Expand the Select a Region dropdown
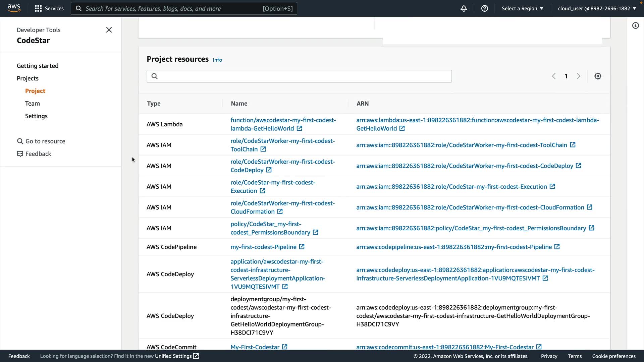Image resolution: width=644 pixels, height=362 pixels. click(x=522, y=9)
